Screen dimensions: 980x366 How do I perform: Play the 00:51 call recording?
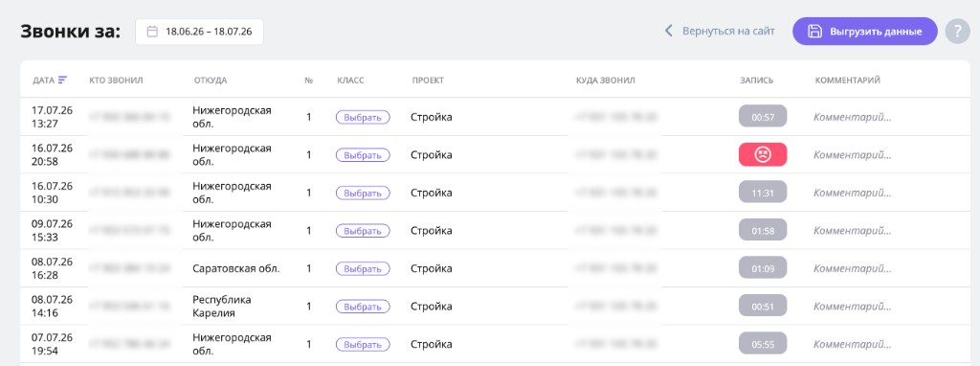click(x=763, y=306)
